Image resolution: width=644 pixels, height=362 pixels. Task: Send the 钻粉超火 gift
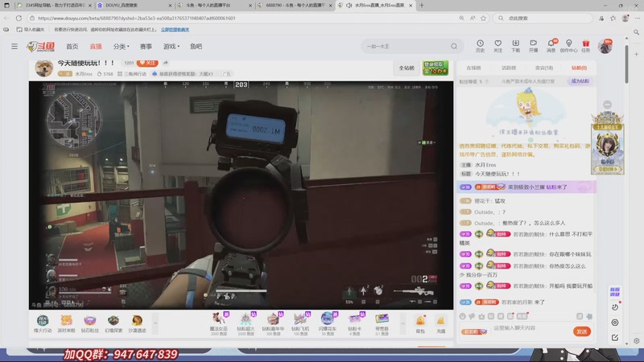[x=246, y=323]
